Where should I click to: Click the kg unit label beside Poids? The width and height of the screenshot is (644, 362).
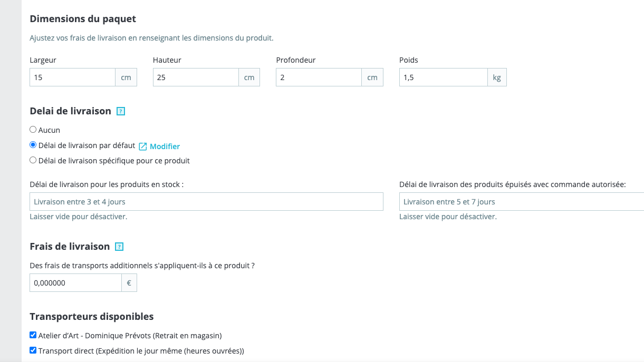(x=497, y=77)
